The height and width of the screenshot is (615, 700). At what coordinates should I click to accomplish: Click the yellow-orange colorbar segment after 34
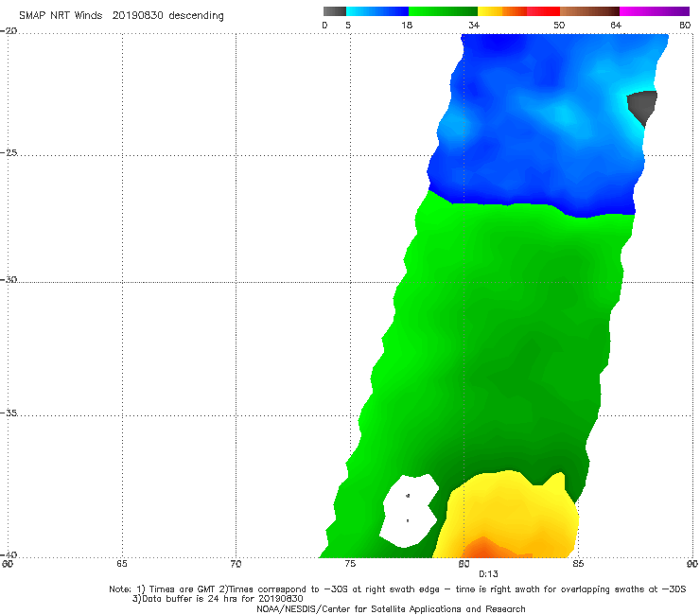[x=501, y=11]
